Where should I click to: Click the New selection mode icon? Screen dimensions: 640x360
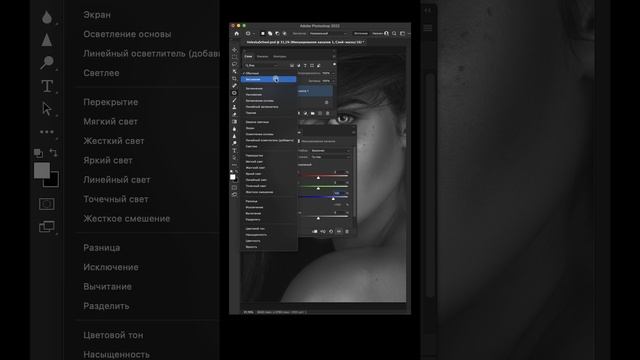click(x=263, y=33)
